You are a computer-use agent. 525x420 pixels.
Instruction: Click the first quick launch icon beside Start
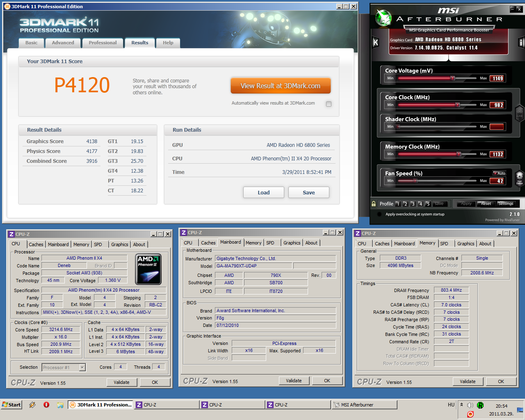(32, 405)
